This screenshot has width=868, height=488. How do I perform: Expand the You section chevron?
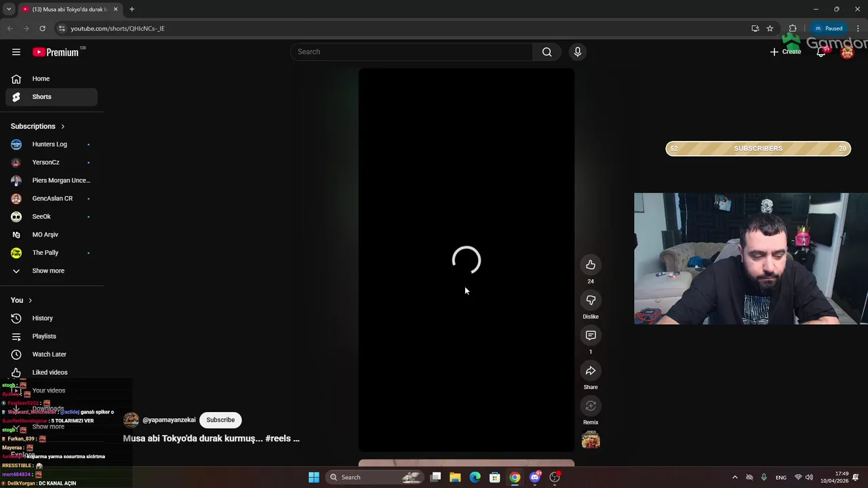click(x=30, y=300)
